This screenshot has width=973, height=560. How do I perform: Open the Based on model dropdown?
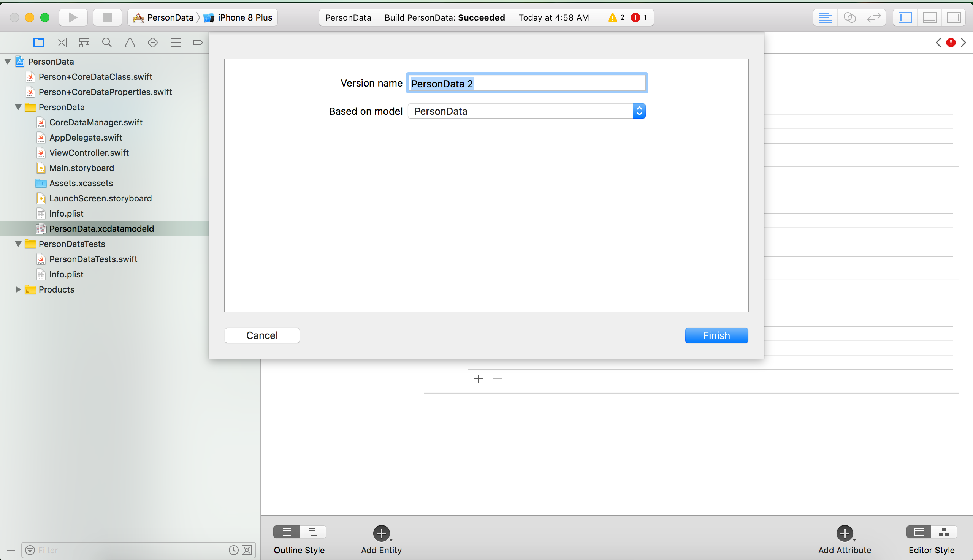click(x=526, y=111)
